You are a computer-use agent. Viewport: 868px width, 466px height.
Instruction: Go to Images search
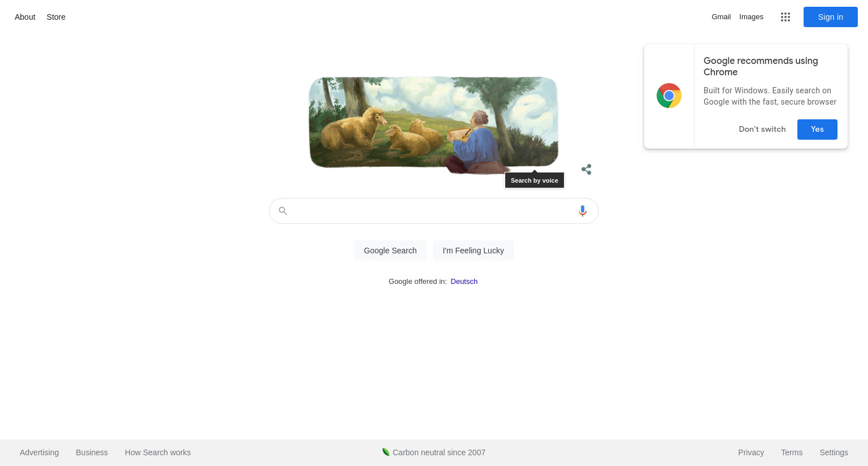tap(751, 17)
